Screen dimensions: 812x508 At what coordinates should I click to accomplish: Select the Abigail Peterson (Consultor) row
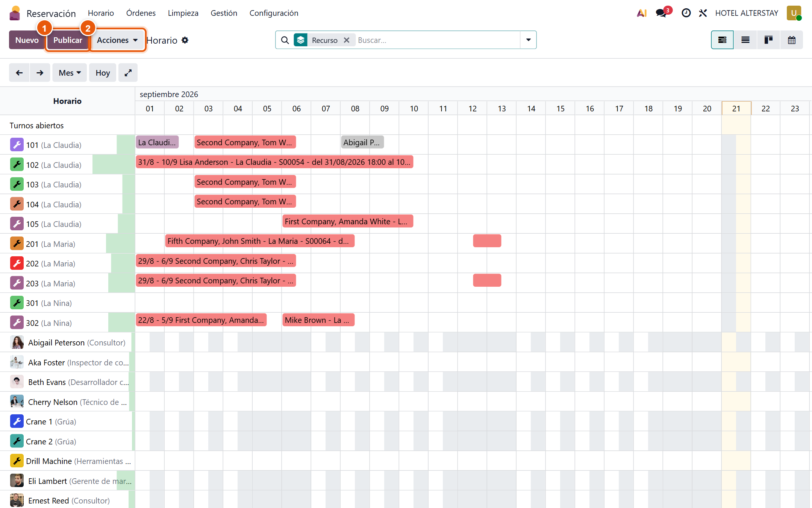[68, 342]
